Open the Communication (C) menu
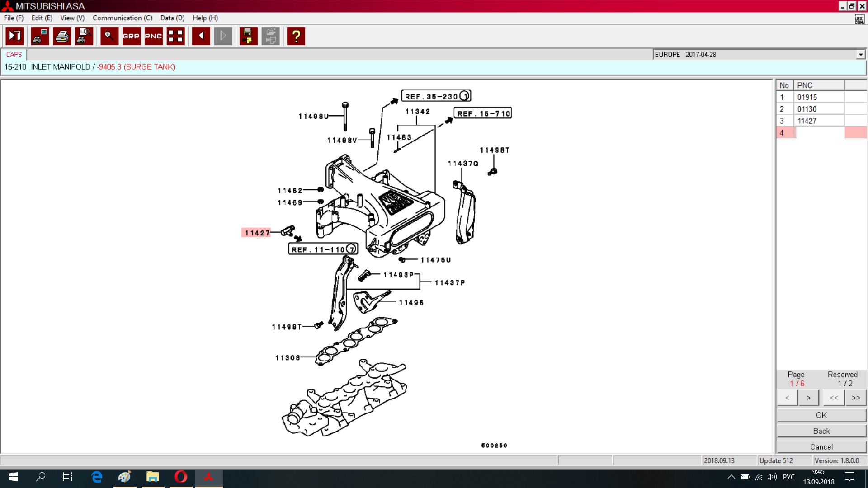The height and width of the screenshot is (488, 868). 122,18
